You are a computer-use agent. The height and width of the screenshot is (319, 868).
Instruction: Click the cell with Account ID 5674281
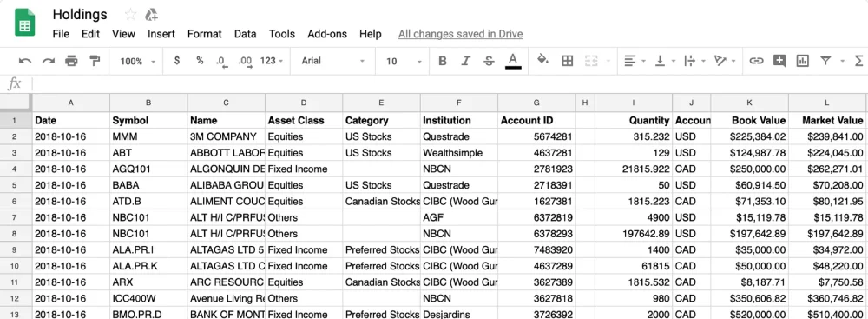(x=536, y=136)
